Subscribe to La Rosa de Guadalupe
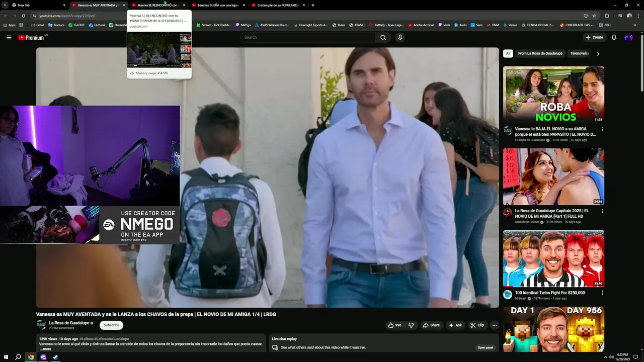 111,325
